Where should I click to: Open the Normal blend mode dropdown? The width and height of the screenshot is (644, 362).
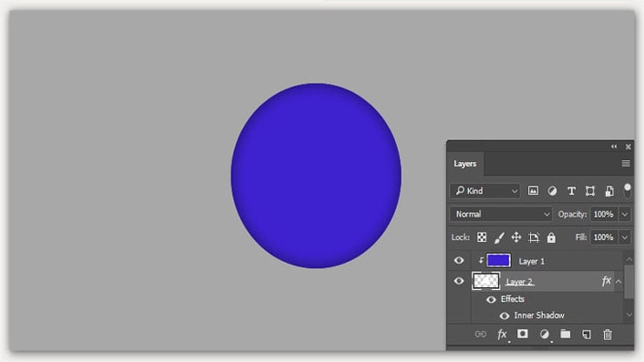501,214
